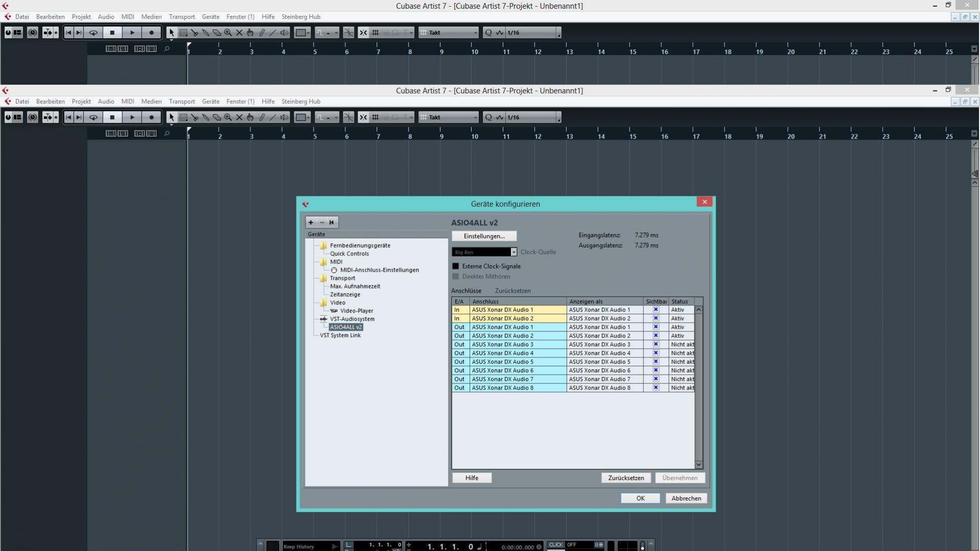Toggle Sichtbar checkbox for In Audio 2 row

click(x=656, y=319)
